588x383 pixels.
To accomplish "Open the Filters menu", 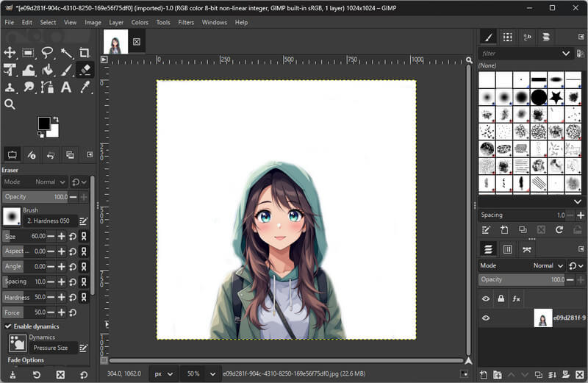I will pos(186,23).
